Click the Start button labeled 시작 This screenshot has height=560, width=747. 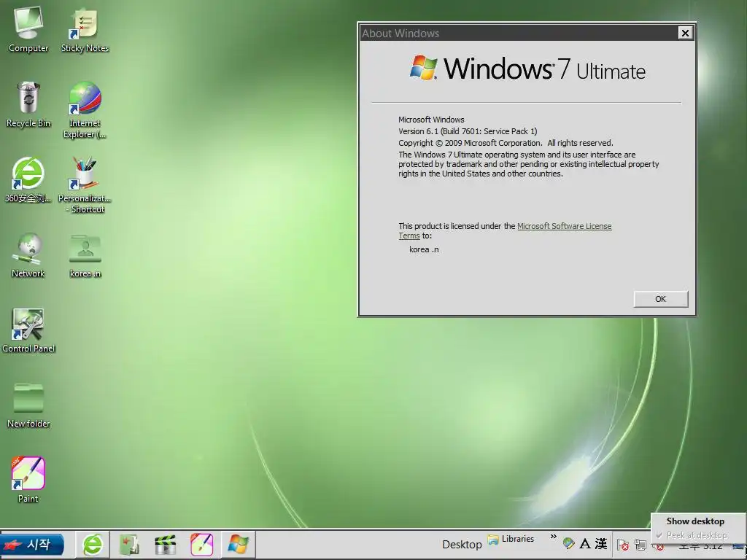(x=32, y=544)
